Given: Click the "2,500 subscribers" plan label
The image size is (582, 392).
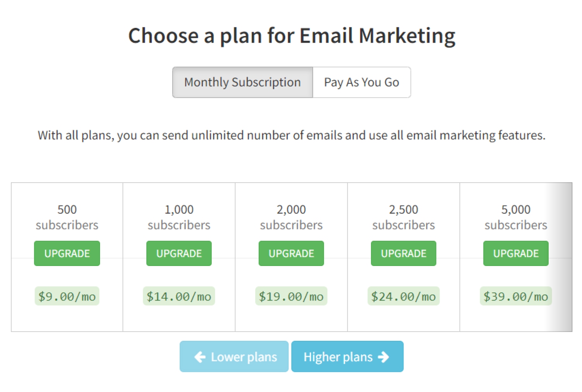Looking at the screenshot, I should [403, 217].
